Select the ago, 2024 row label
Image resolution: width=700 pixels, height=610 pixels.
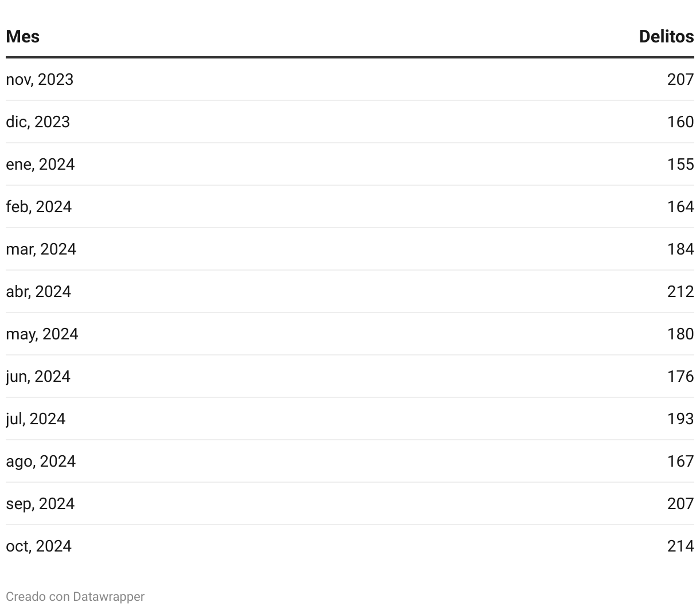coord(41,462)
